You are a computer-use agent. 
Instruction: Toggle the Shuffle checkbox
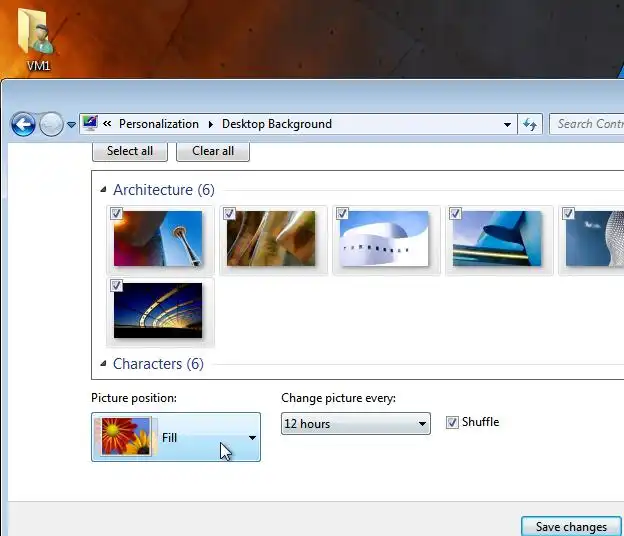click(452, 422)
